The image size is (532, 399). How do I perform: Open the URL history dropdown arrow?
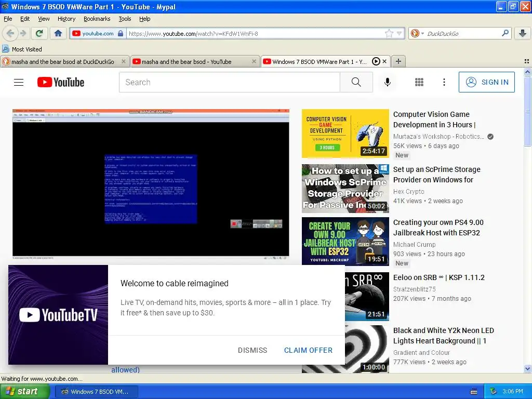400,33
